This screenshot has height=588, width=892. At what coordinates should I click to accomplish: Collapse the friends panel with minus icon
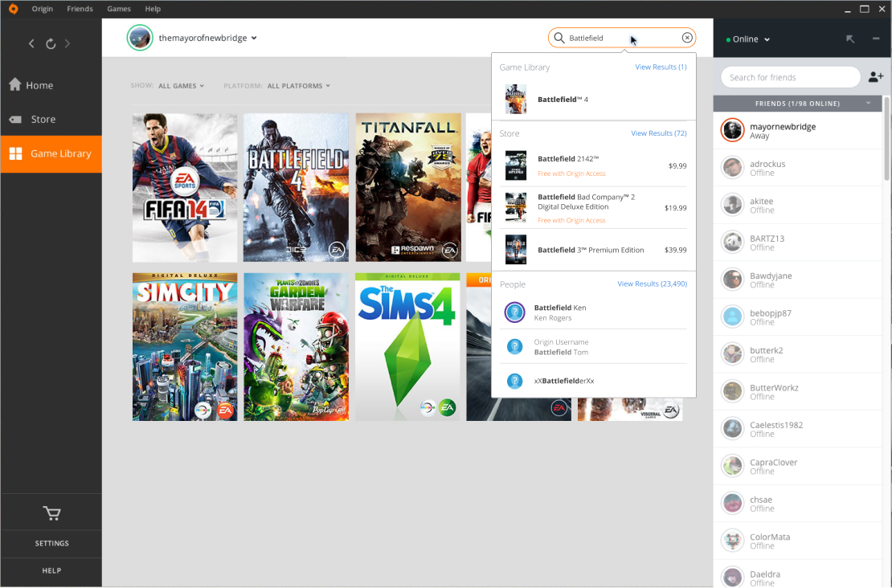(x=876, y=39)
